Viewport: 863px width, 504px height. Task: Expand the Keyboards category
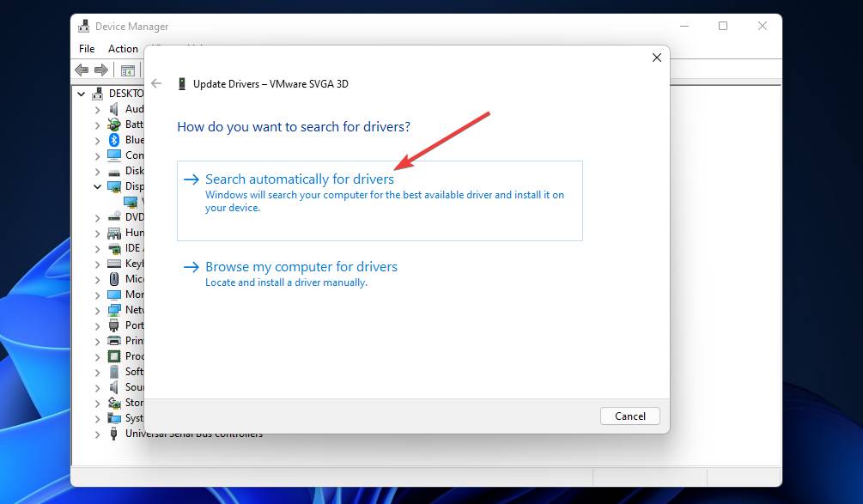pos(97,264)
